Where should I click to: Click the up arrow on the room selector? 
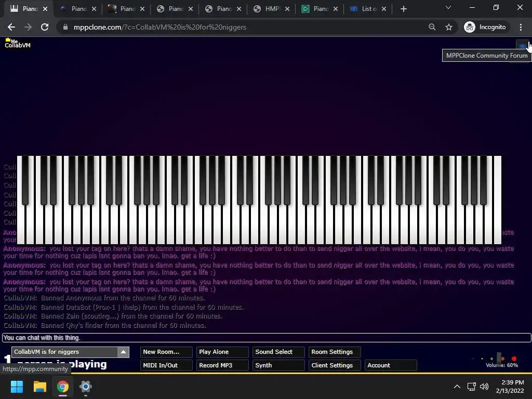pyautogui.click(x=123, y=352)
